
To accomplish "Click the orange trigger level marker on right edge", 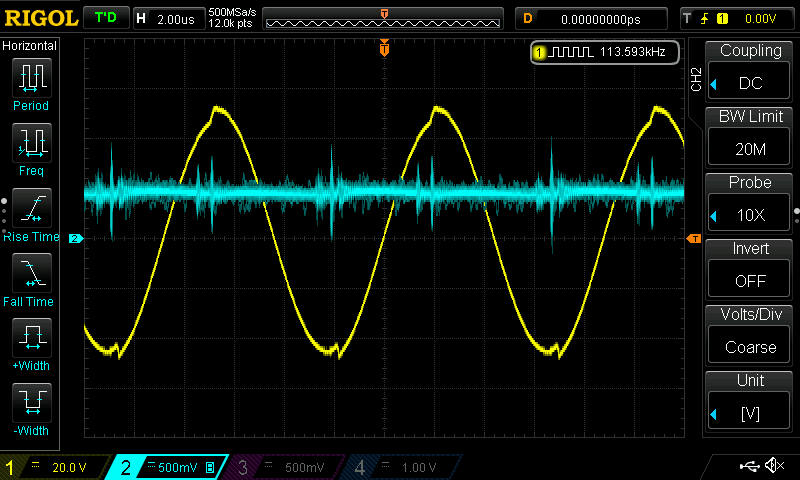I will pos(694,239).
